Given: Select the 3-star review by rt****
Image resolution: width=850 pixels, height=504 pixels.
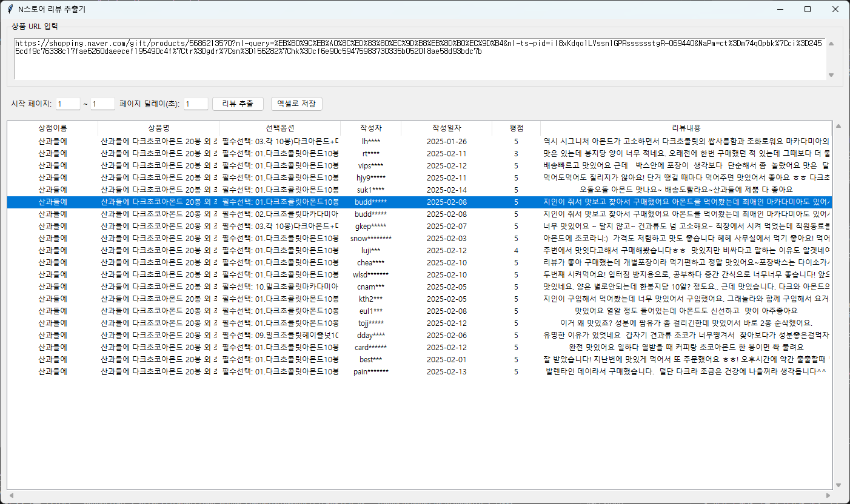Looking at the screenshot, I should (370, 154).
